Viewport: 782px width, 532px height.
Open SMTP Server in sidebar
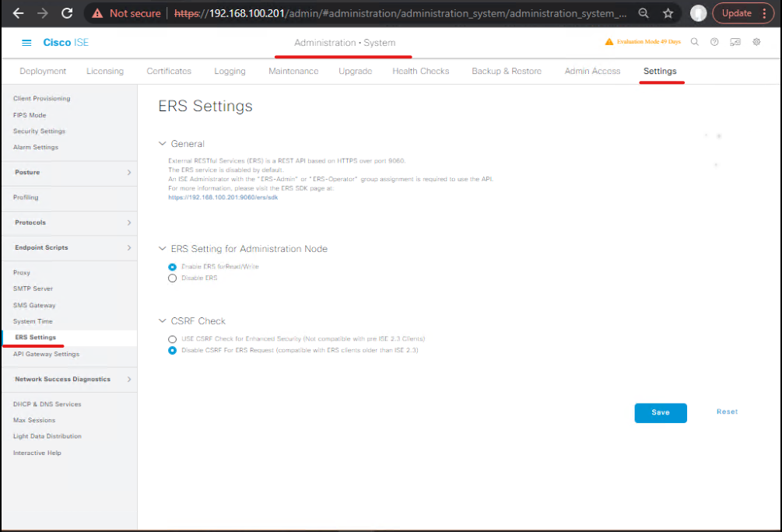(33, 289)
